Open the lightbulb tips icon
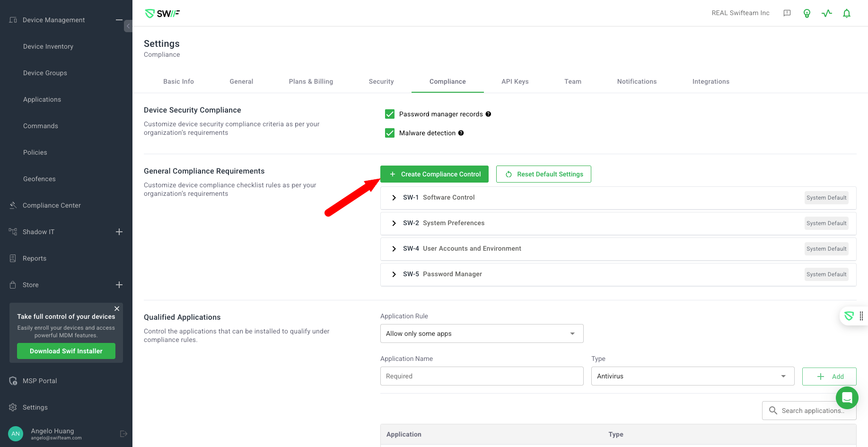Image resolution: width=868 pixels, height=447 pixels. [x=807, y=13]
